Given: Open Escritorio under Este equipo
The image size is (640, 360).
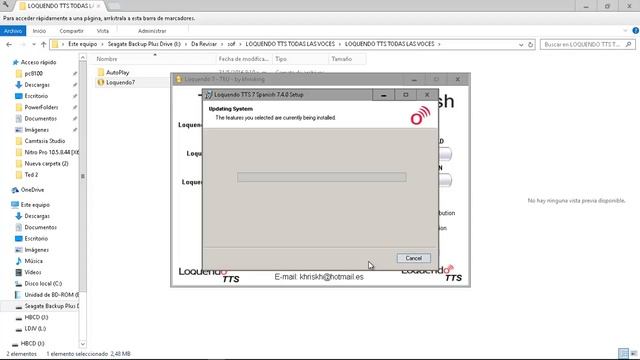Looking at the screenshot, I should [x=36, y=238].
